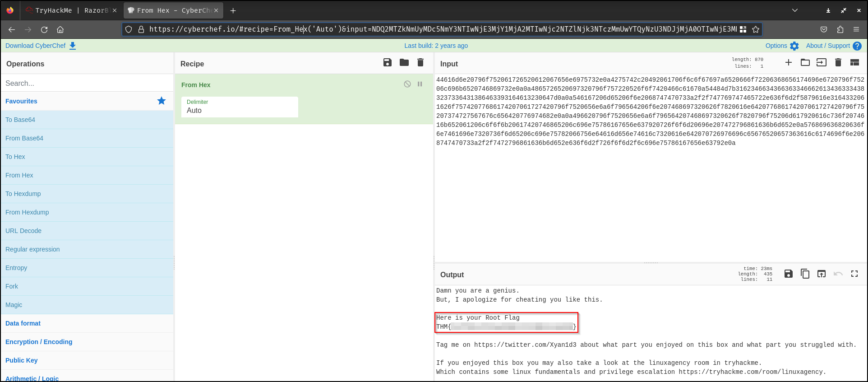
Task: Toggle the Favourites star category
Action: pos(161,101)
